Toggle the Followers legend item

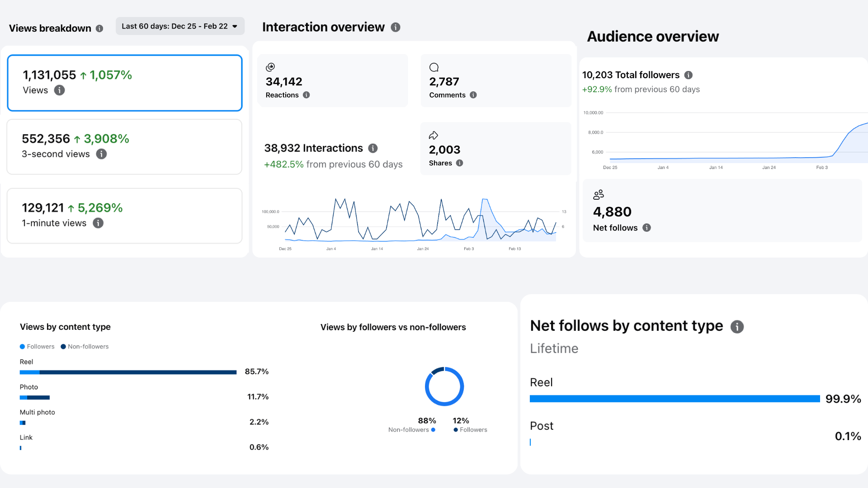click(37, 347)
